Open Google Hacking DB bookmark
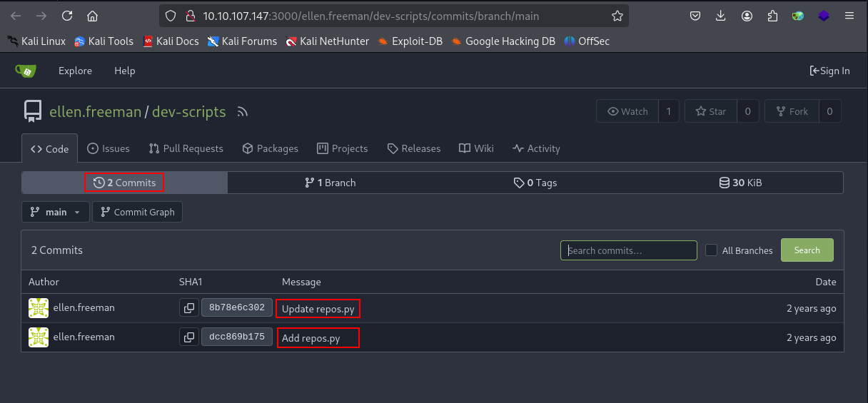This screenshot has height=403, width=868. (x=503, y=41)
